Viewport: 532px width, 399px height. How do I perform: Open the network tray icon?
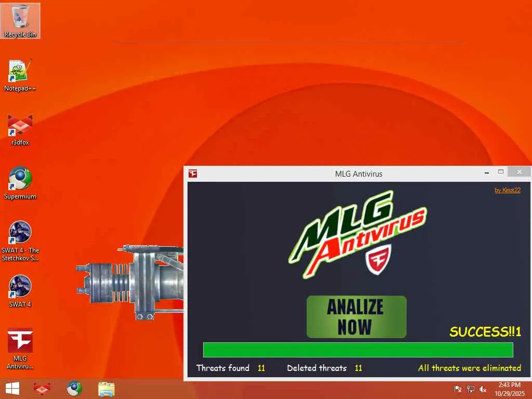(x=471, y=389)
